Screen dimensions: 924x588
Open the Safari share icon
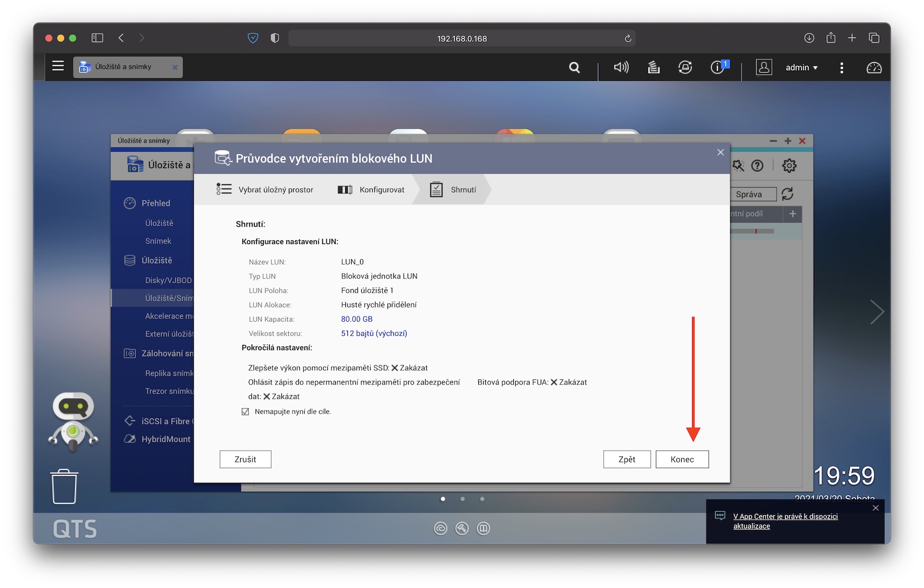tap(831, 38)
